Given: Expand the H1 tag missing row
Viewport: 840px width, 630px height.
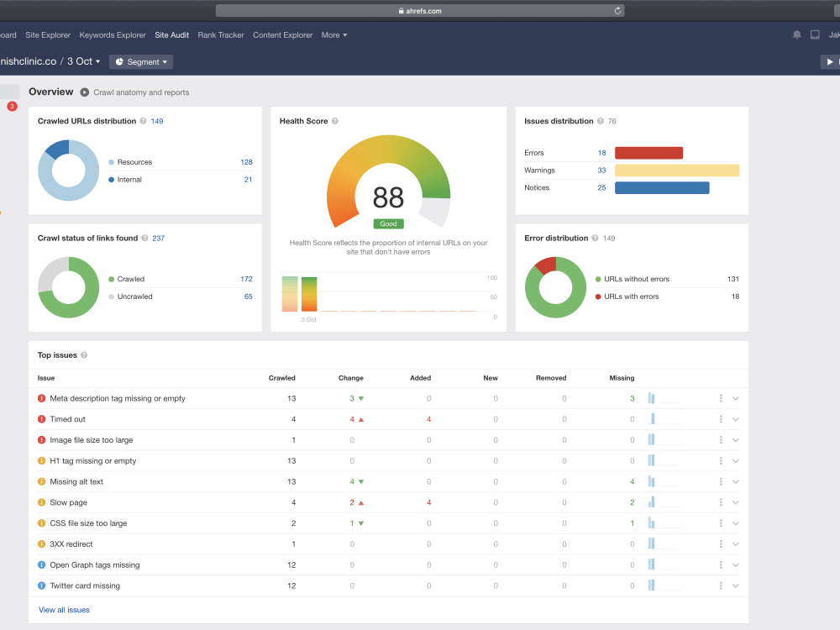Looking at the screenshot, I should 736,461.
